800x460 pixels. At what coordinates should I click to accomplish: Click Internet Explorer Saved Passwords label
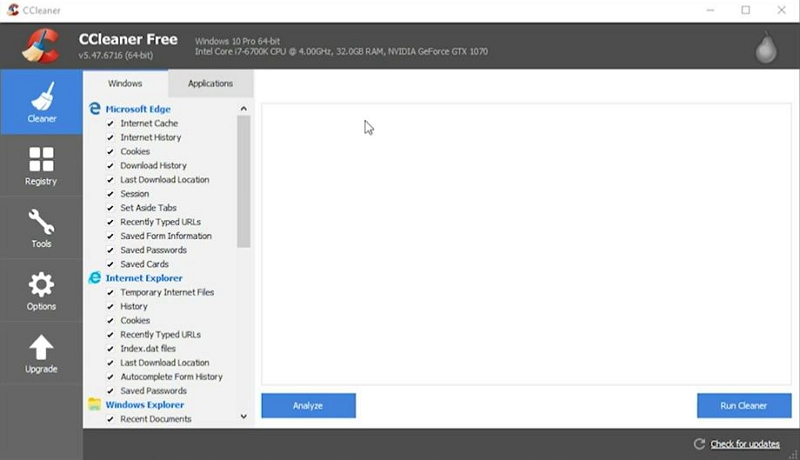[154, 391]
